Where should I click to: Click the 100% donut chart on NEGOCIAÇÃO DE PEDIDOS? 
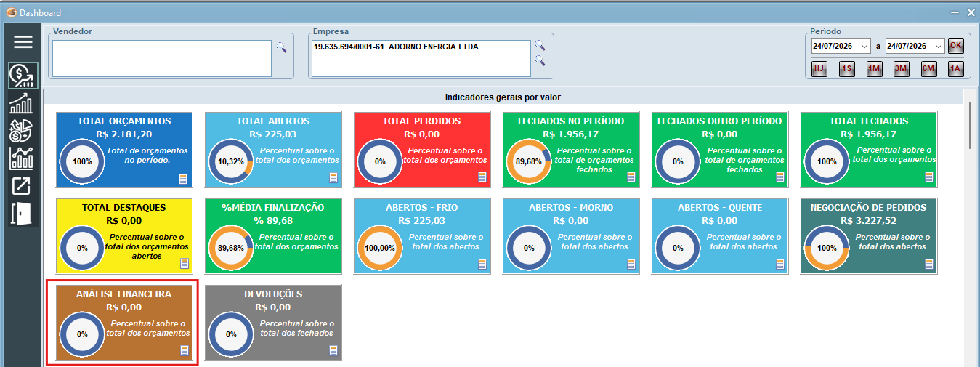(826, 248)
